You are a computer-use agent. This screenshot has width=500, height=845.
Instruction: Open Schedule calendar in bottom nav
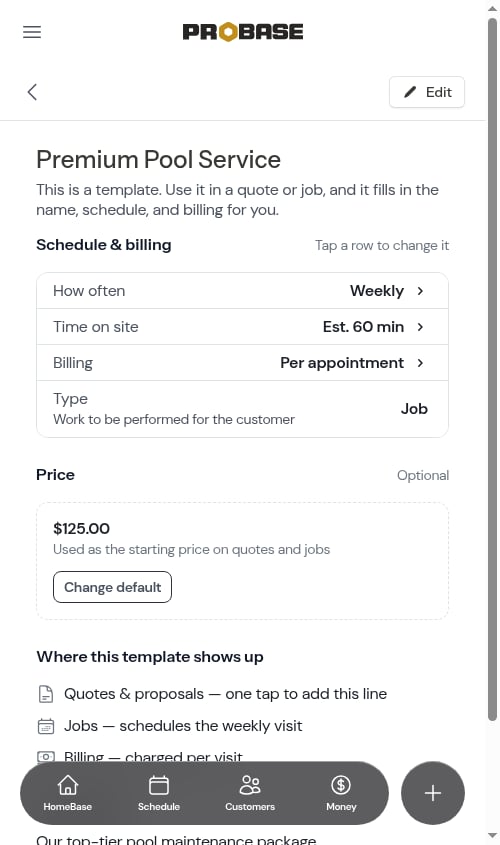click(x=158, y=793)
